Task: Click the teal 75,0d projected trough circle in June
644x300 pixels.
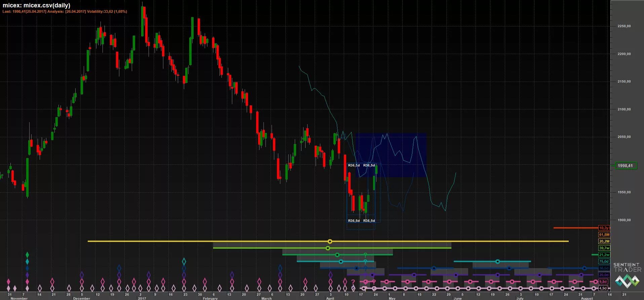Action: tap(497, 261)
